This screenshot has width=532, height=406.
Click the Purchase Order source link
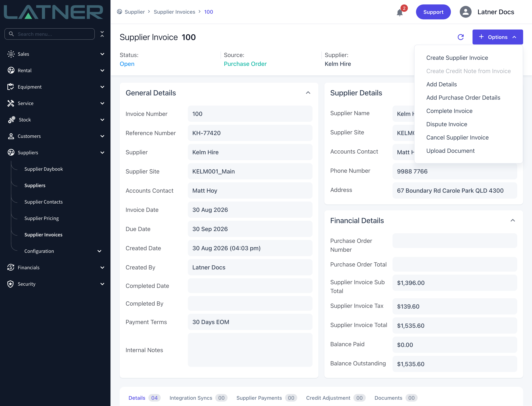[245, 64]
